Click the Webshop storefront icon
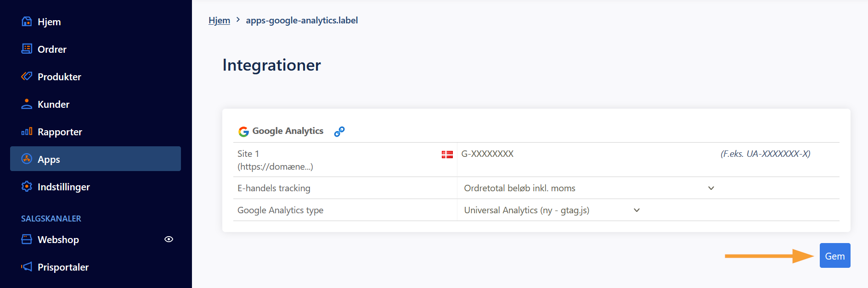 click(x=27, y=239)
